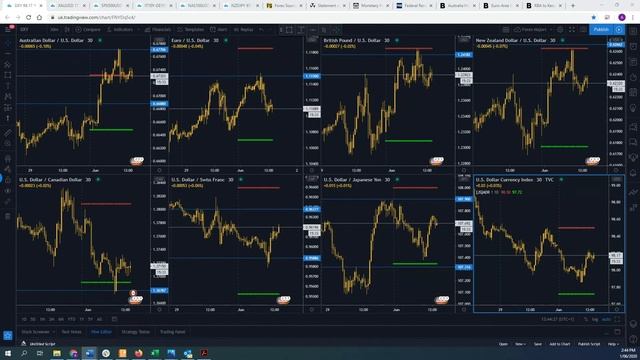Select the pitchfork drawing tool
This screenshot has width=640, height=360.
(8, 64)
